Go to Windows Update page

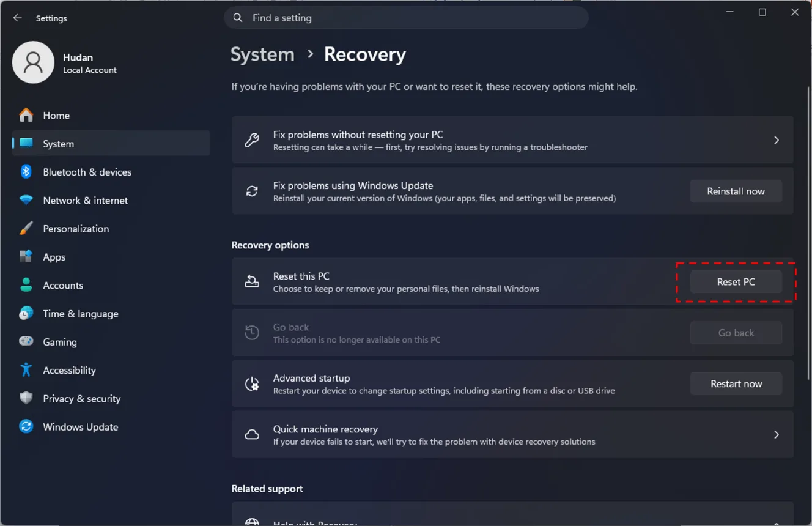tap(111, 426)
